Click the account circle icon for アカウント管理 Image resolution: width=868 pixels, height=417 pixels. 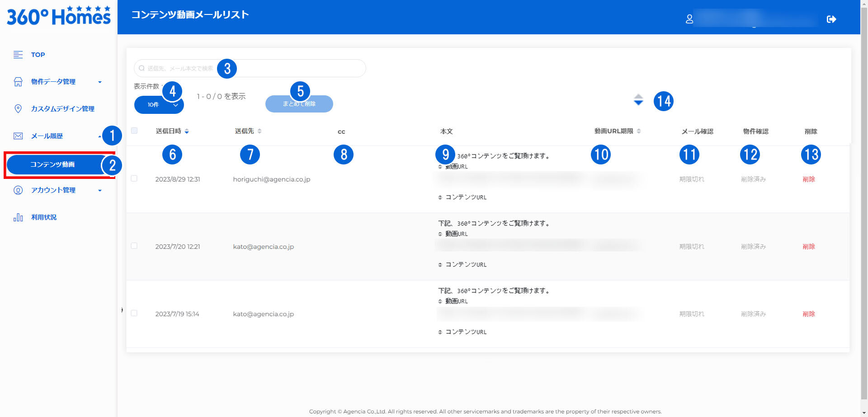coord(18,190)
